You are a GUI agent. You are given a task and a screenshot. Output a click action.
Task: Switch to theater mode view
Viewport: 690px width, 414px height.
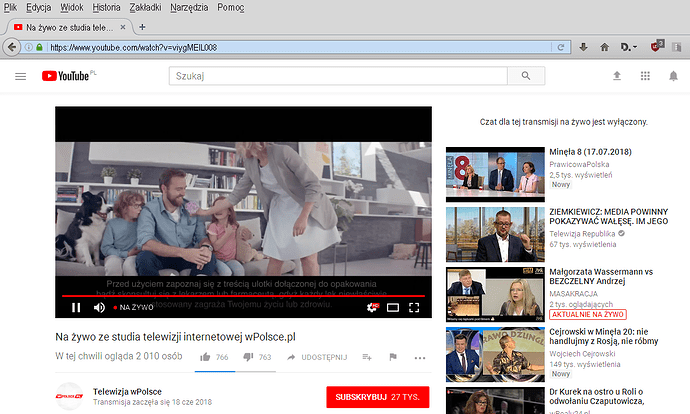[x=393, y=308]
